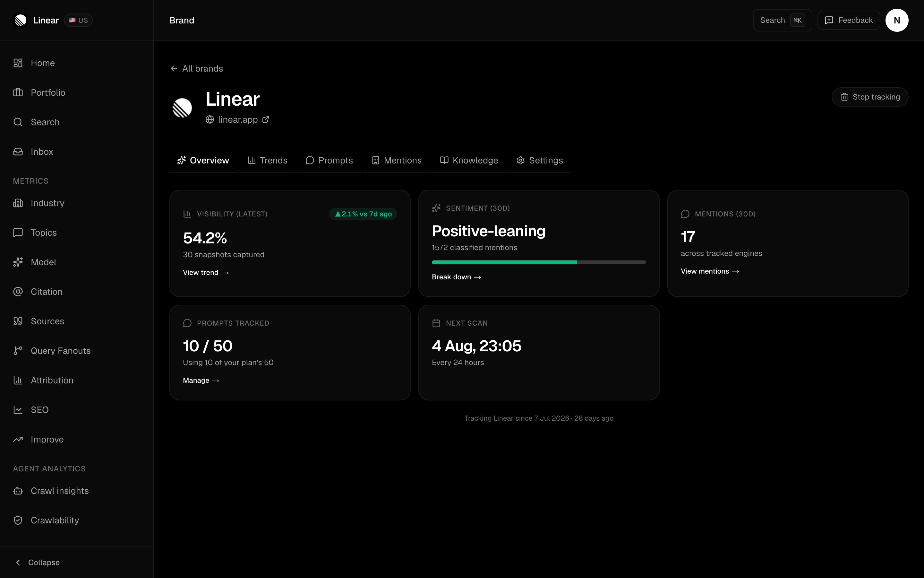Click the Sentiment card sparkle icon

click(x=436, y=208)
